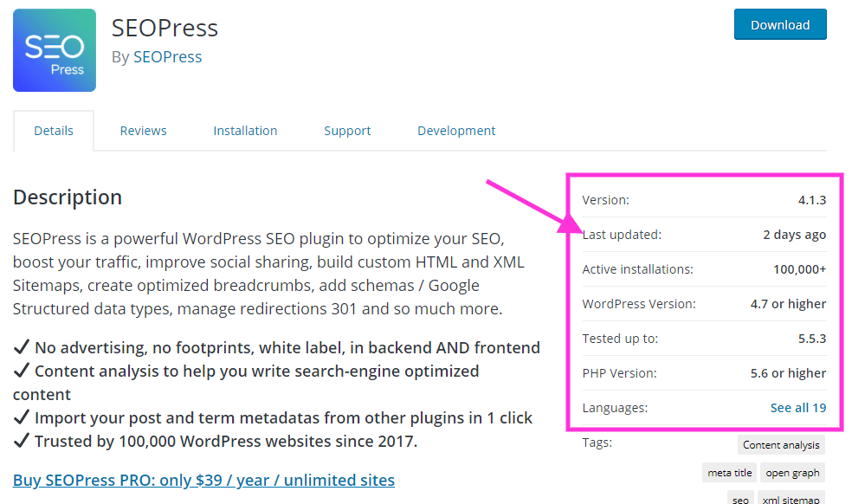Click the 'No advertising, no footprints' feature line
Viewport: 852px width, 504px height.
click(276, 347)
